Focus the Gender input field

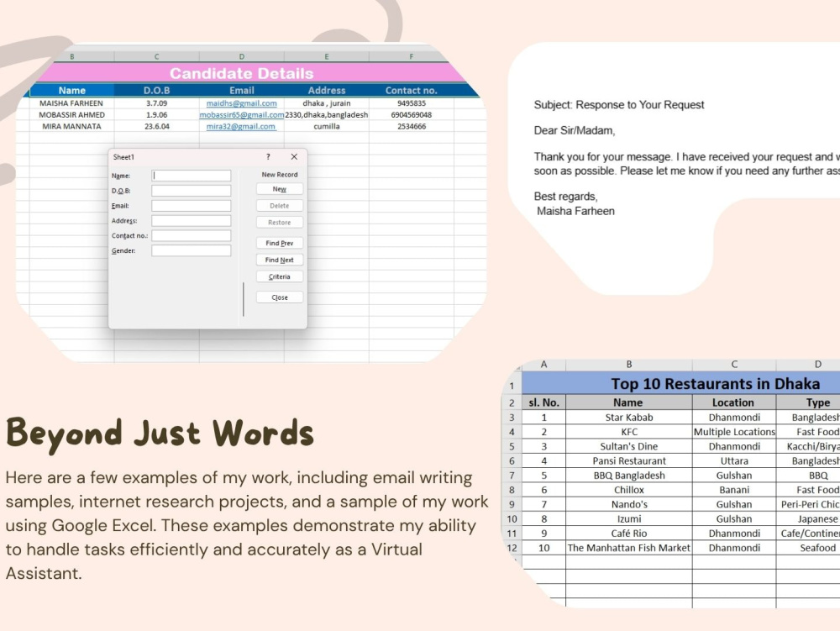(192, 250)
